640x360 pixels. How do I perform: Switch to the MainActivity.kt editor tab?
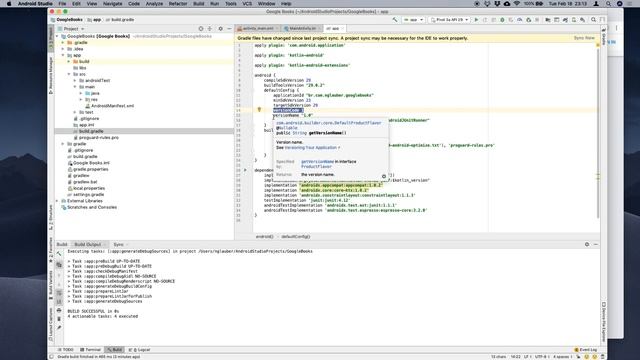(x=302, y=29)
